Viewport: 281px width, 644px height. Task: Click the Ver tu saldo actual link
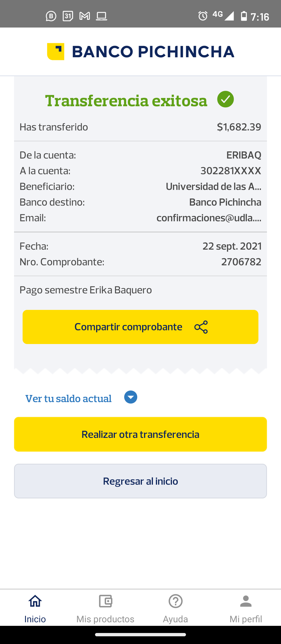pyautogui.click(x=69, y=399)
